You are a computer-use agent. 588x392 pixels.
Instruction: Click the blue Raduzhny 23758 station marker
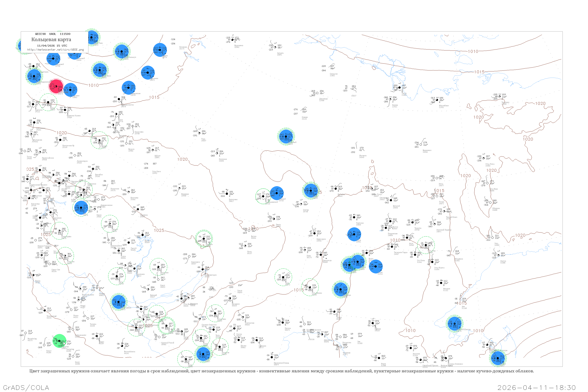53,58
